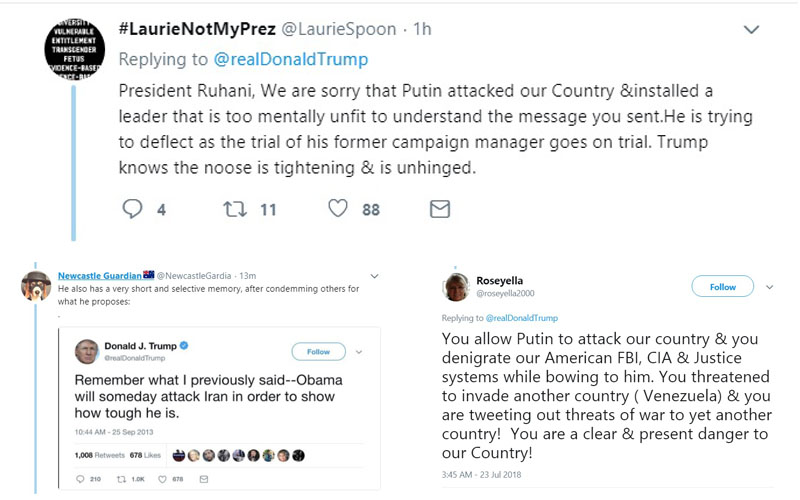This screenshot has width=800, height=500.
Task: Open LaurieNotMyPrez profile avatar
Action: (x=75, y=47)
